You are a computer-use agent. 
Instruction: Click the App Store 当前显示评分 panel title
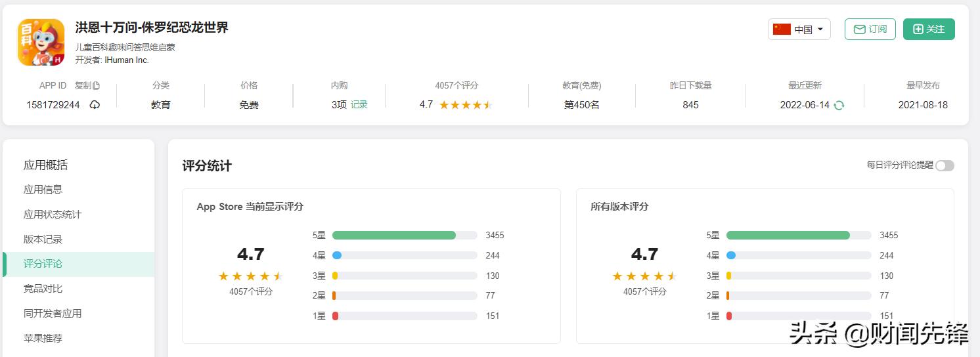[250, 207]
